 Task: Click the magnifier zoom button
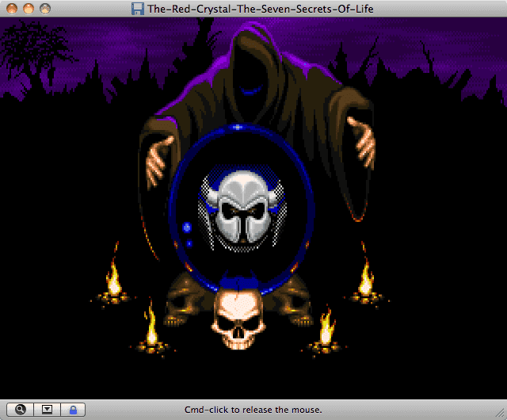(20, 410)
